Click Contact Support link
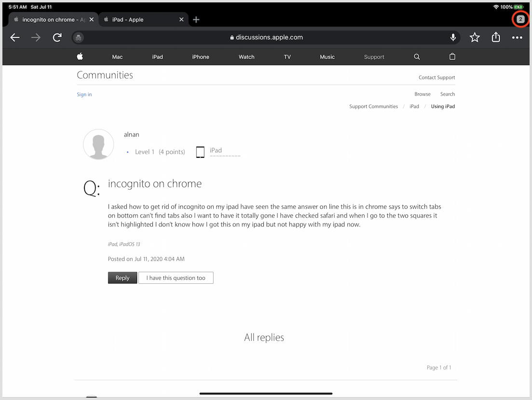532x400 pixels. point(437,77)
